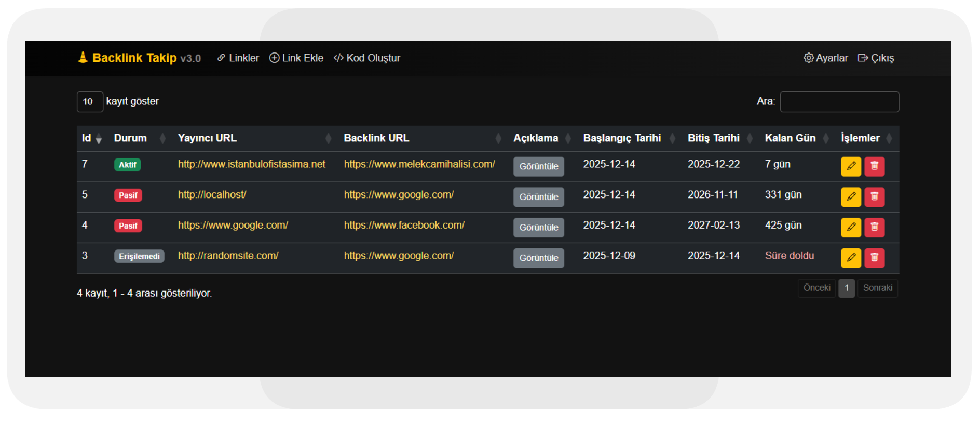Open the Kod Oluştur menu item
This screenshot has width=980, height=423.
(367, 58)
